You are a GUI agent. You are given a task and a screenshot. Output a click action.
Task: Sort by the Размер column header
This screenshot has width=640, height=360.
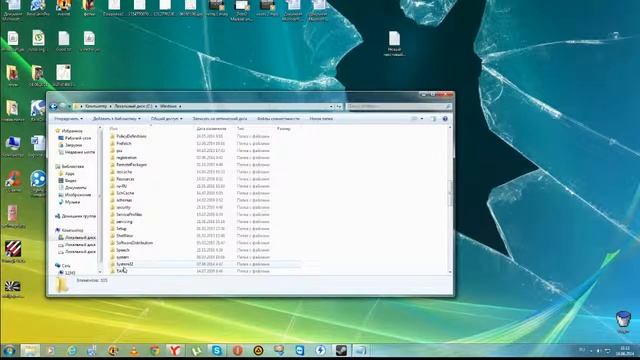pos(284,129)
